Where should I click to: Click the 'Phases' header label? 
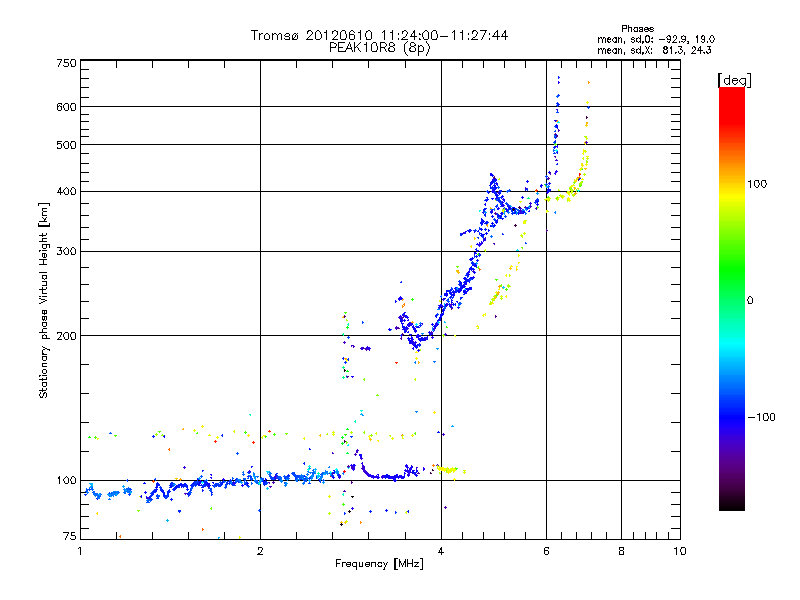[637, 29]
